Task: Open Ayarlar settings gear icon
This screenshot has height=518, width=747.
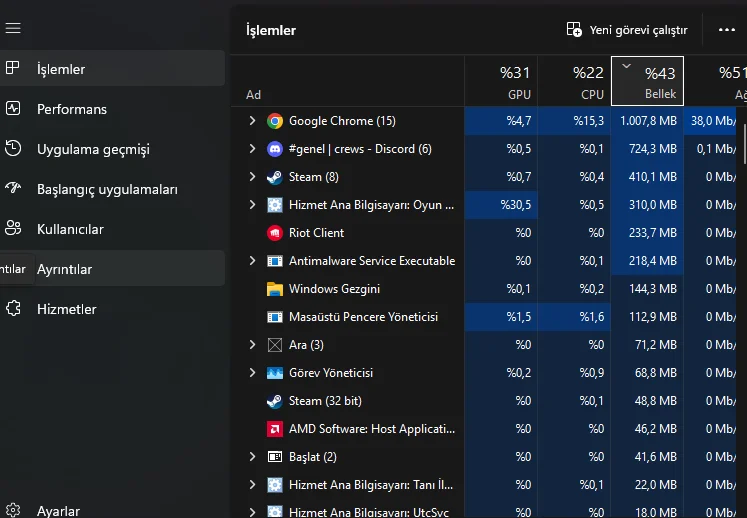Action: click(x=13, y=510)
